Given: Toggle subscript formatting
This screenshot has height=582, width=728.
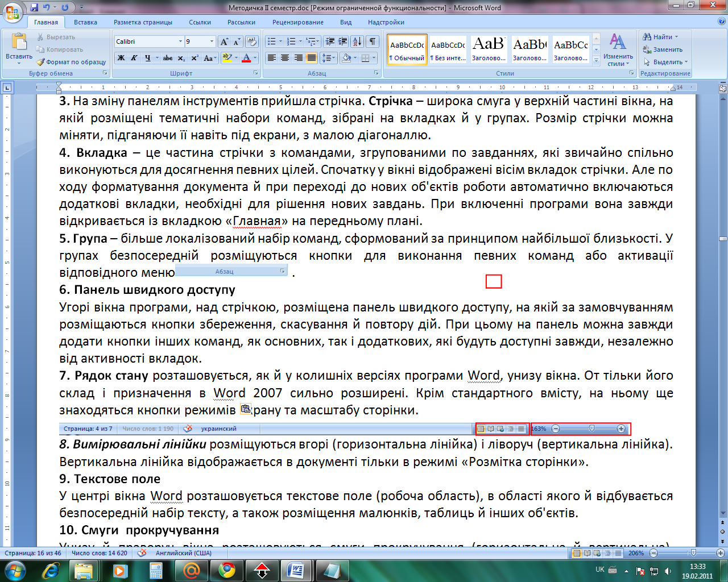Looking at the screenshot, I should tap(181, 58).
